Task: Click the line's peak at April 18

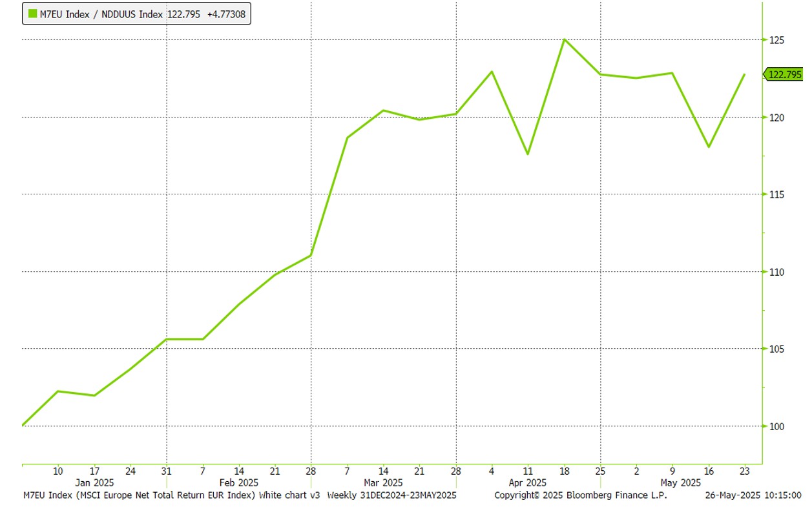Action: (x=565, y=39)
